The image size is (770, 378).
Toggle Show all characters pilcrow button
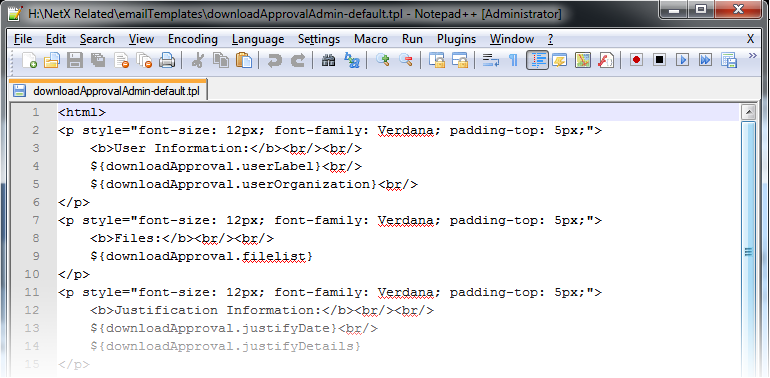[x=513, y=60]
